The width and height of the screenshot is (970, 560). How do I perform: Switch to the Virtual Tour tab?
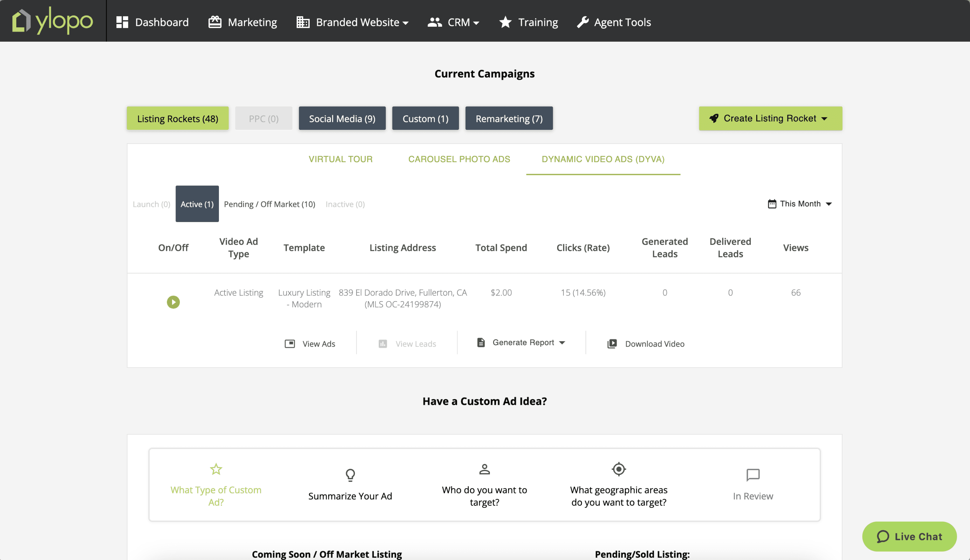(340, 159)
